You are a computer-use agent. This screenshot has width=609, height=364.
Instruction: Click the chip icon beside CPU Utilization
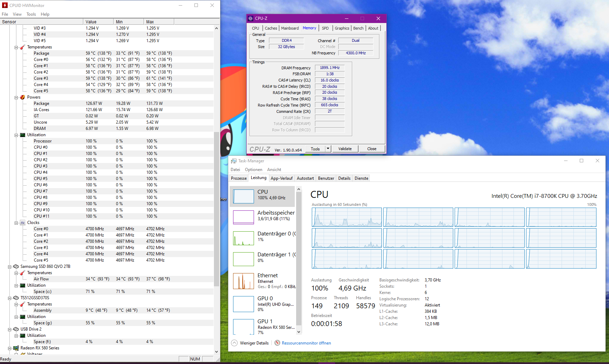pos(23,135)
